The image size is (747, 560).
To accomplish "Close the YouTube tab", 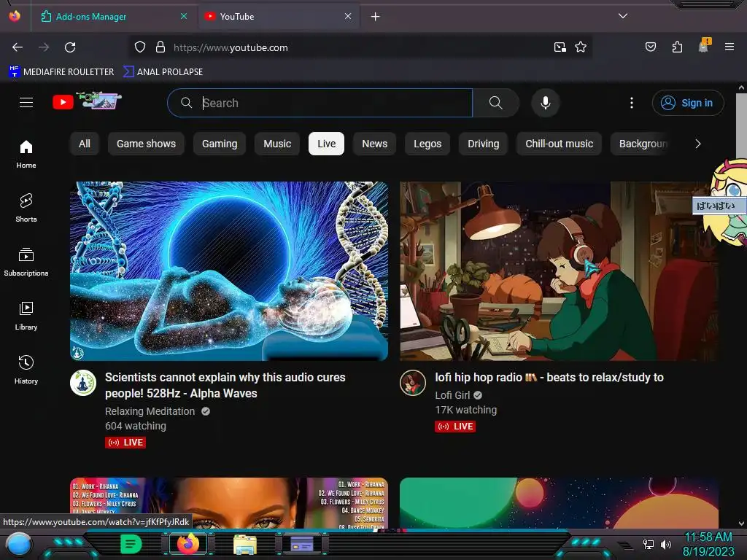I will [348, 16].
